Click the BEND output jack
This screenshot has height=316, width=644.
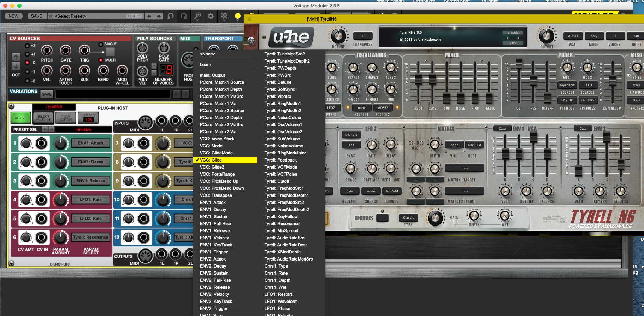(103, 70)
